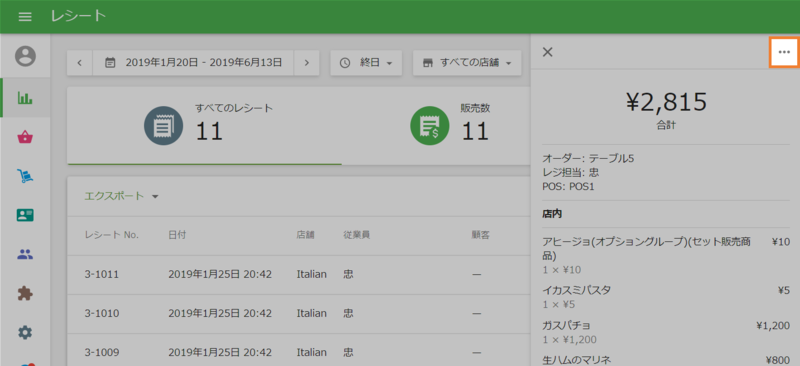Expand the 終日 time dropdown
Viewport: 800px width, 366px height.
pos(366,63)
